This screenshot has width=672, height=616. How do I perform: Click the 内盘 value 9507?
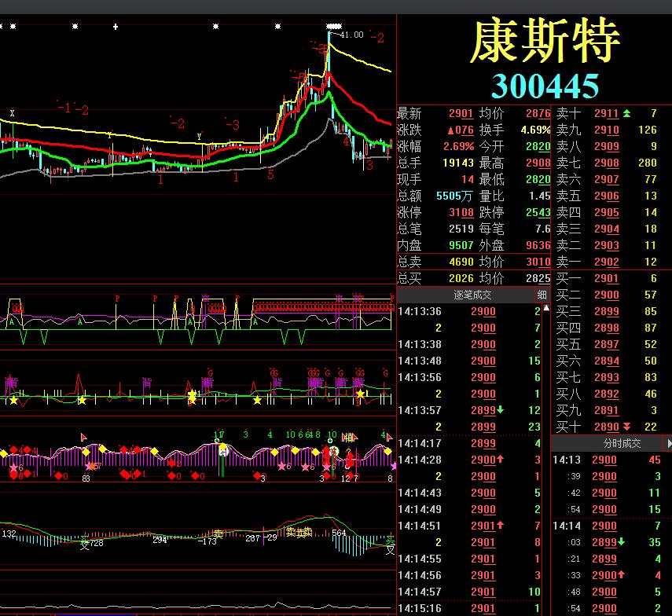(x=461, y=245)
